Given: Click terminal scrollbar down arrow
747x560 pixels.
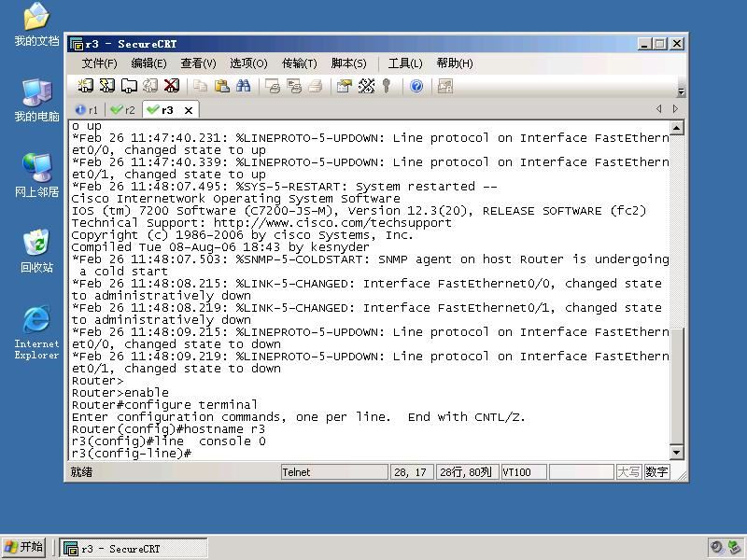Looking at the screenshot, I should 677,452.
